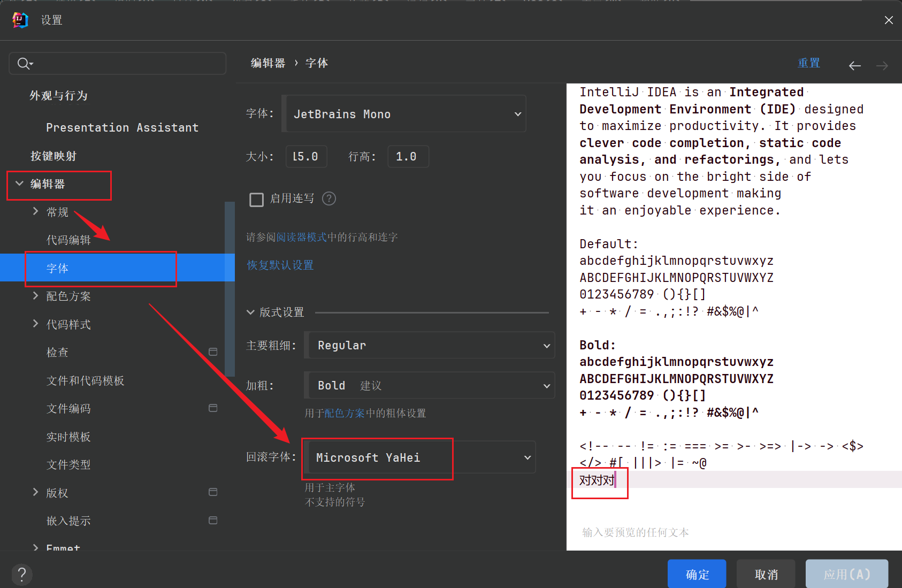Click the 恢复默认设置 link
This screenshot has width=902, height=588.
pos(280,265)
